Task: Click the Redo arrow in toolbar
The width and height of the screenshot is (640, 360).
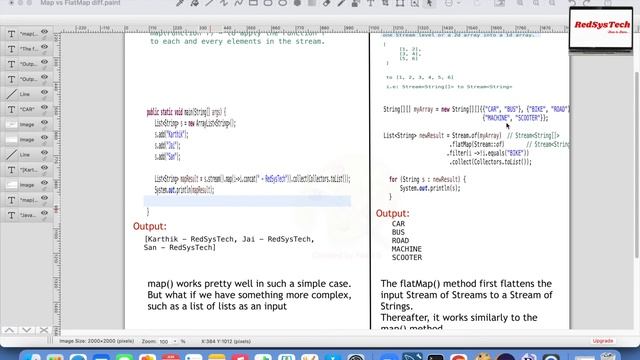Action: 587,3
